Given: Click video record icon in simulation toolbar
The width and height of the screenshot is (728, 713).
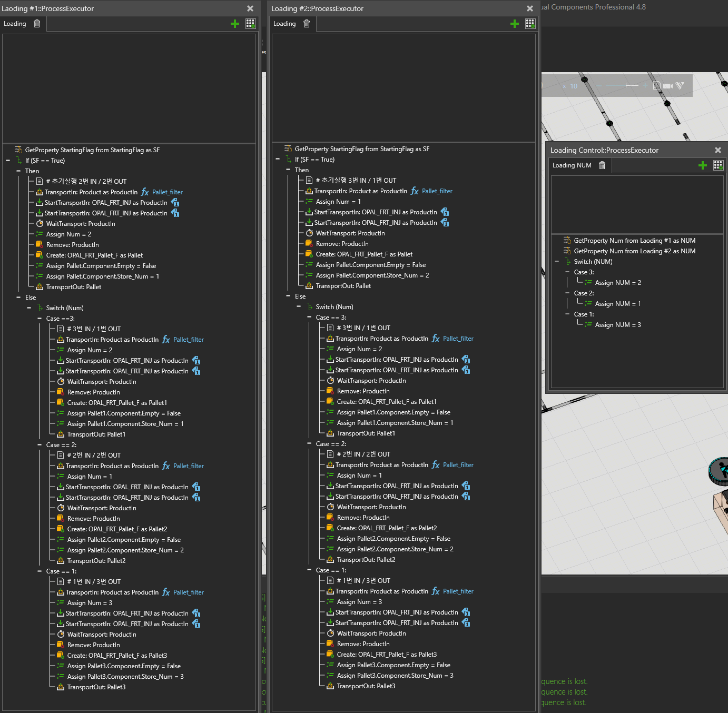Looking at the screenshot, I should [x=667, y=86].
